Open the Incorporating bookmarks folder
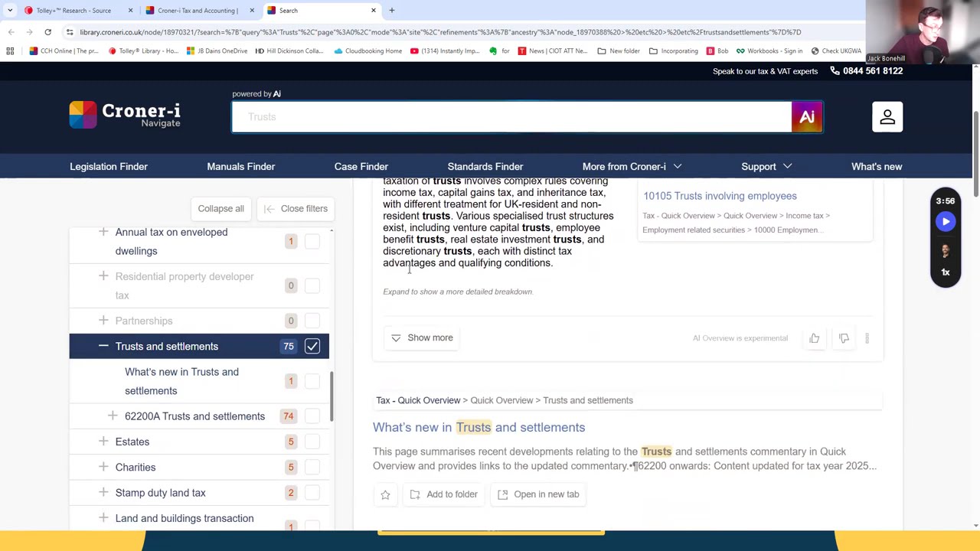This screenshot has height=551, width=980. click(x=674, y=51)
